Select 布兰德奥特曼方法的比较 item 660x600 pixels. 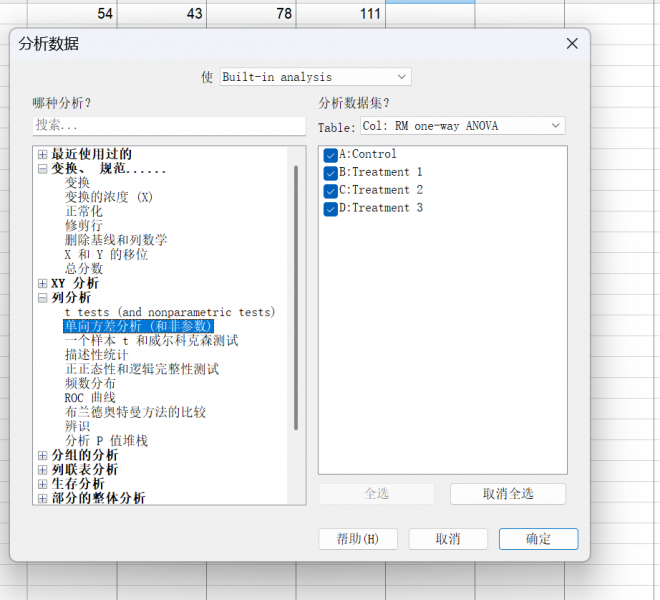135,412
